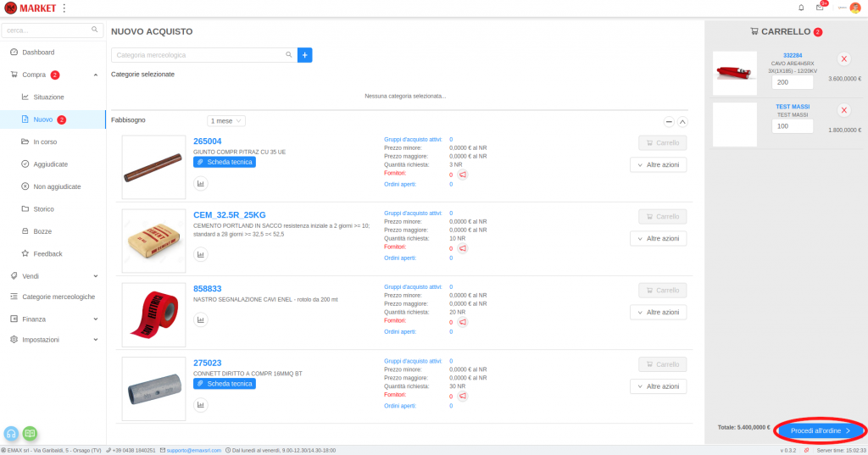Viewport: 868px width, 455px height.
Task: Open the 1 mese period dropdown
Action: (x=226, y=121)
